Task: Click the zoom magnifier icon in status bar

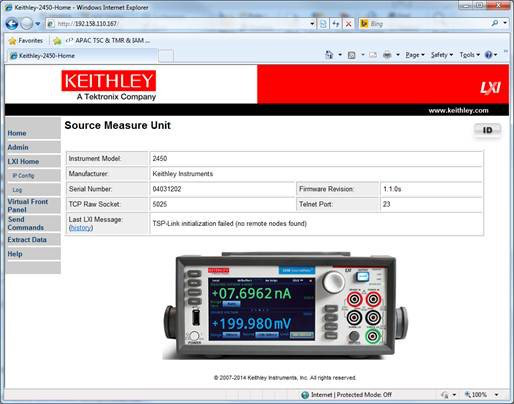Action: click(x=468, y=395)
